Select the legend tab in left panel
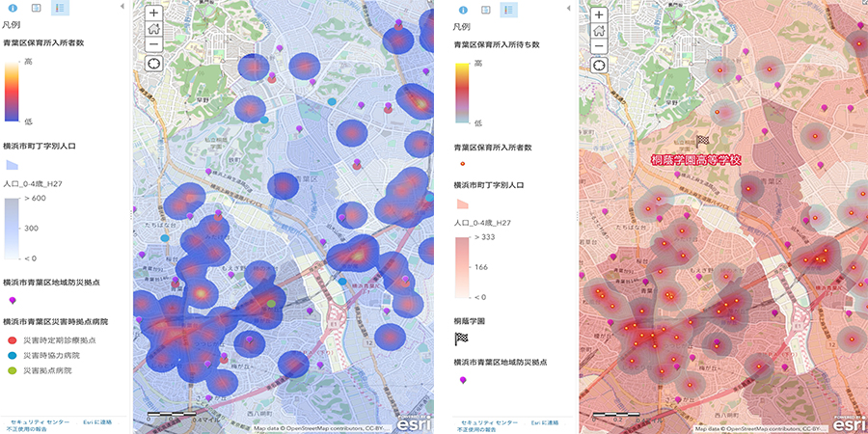The height and width of the screenshot is (434, 868). (x=60, y=9)
